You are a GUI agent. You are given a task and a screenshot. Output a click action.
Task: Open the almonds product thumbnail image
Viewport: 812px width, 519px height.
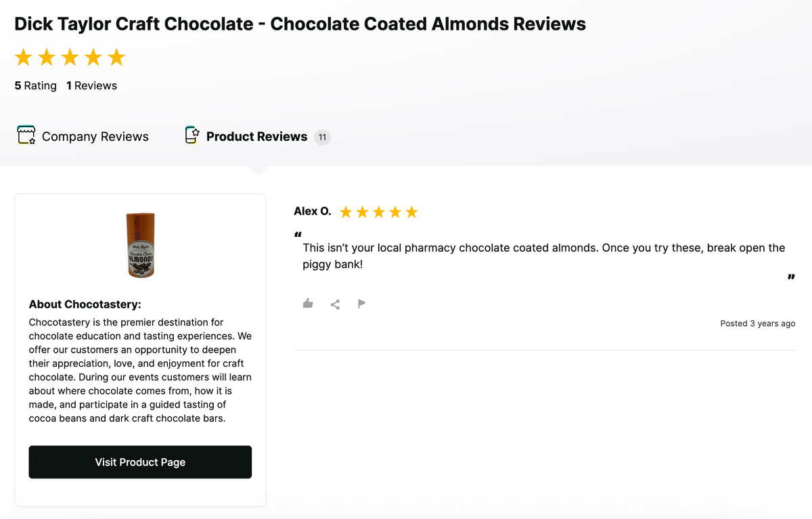click(x=140, y=245)
